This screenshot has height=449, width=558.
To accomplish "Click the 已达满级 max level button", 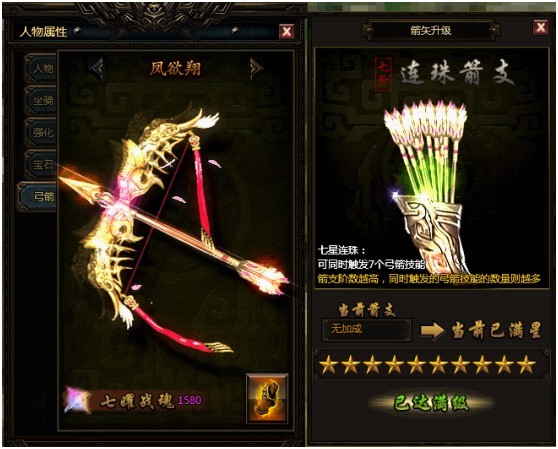I will click(x=431, y=403).
